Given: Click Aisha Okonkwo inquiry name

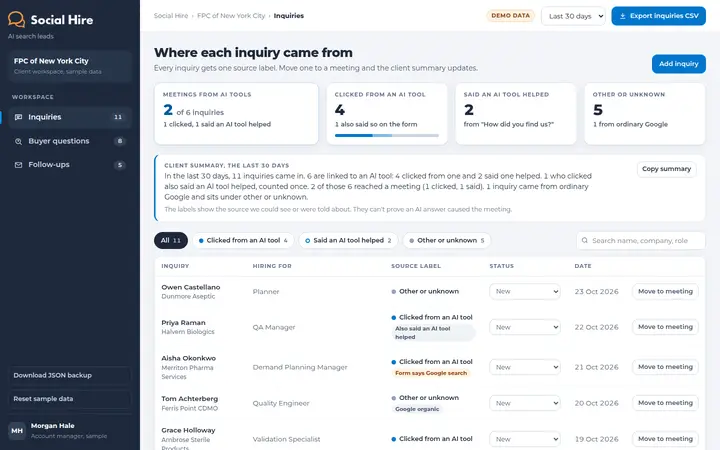Looking at the screenshot, I should (188, 358).
